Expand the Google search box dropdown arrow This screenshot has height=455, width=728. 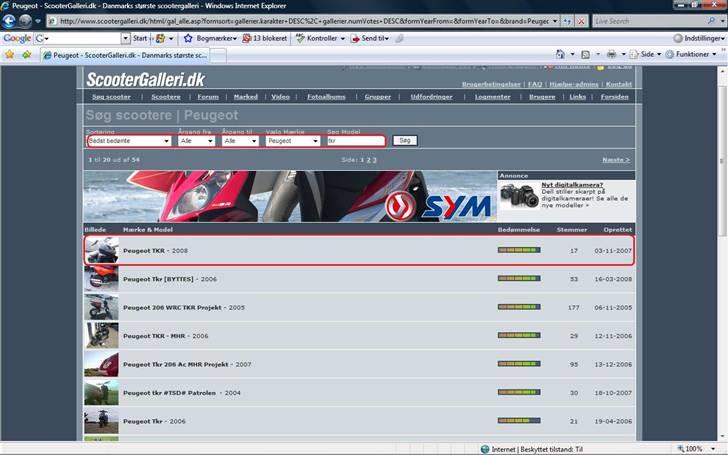pos(125,38)
